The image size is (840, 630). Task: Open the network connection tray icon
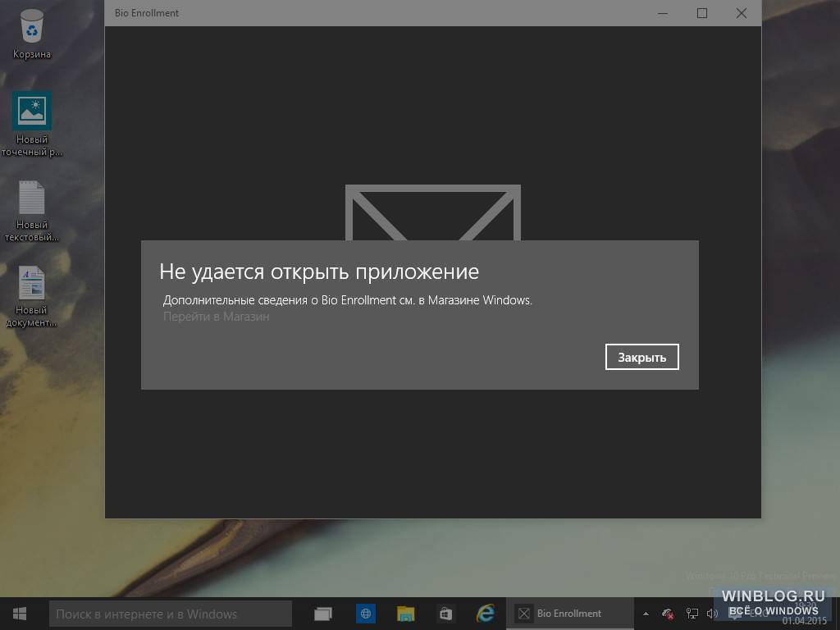(x=692, y=614)
